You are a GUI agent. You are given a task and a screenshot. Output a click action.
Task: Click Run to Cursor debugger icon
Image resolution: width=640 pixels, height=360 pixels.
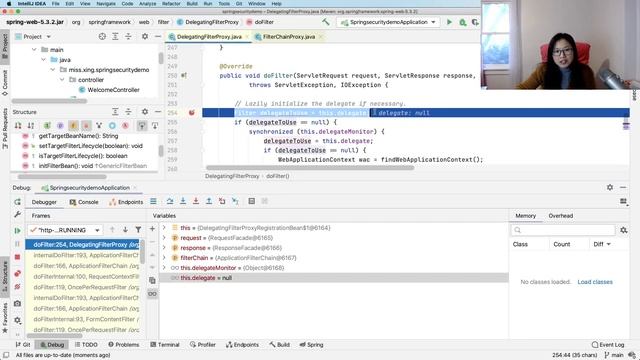click(235, 201)
